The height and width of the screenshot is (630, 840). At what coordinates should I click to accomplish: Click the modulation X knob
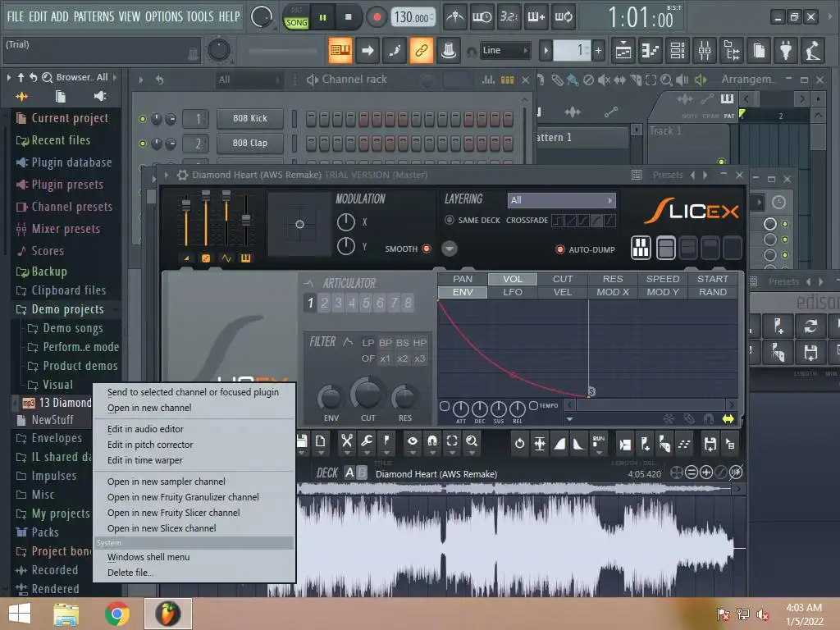tap(345, 221)
